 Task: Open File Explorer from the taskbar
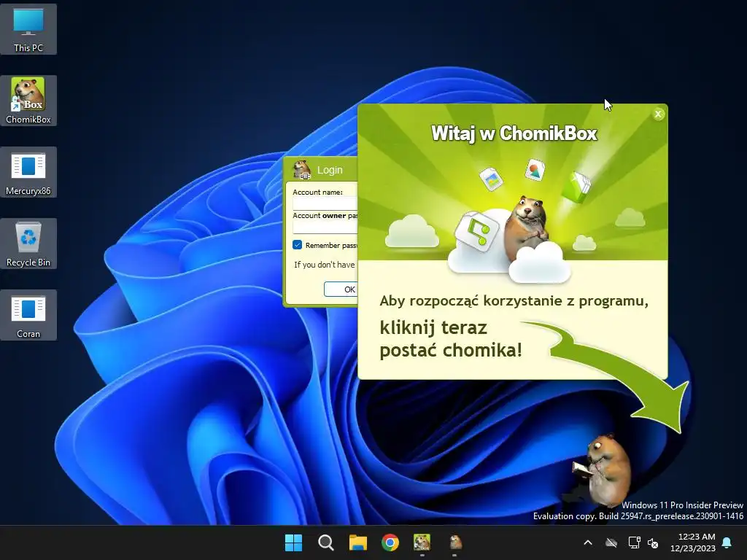point(357,542)
